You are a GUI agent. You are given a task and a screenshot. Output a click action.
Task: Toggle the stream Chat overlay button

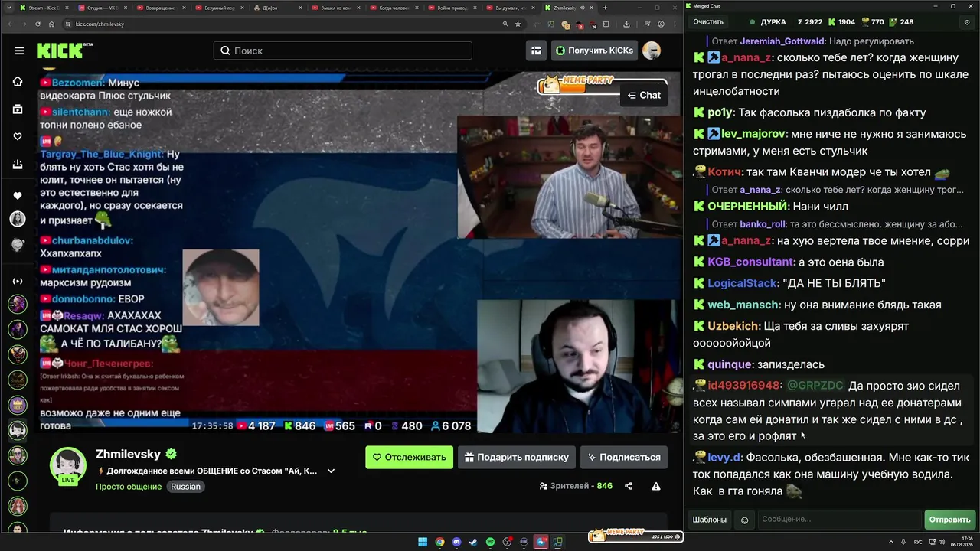click(644, 95)
